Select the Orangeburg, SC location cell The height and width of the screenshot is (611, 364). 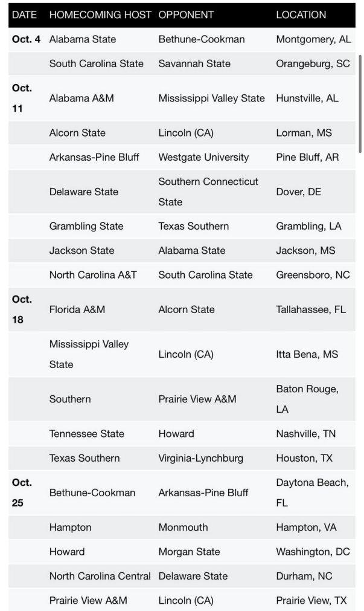313,63
